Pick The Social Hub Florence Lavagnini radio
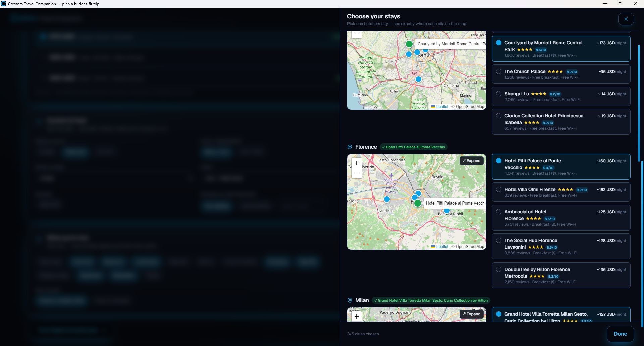The width and height of the screenshot is (644, 346). click(x=499, y=240)
